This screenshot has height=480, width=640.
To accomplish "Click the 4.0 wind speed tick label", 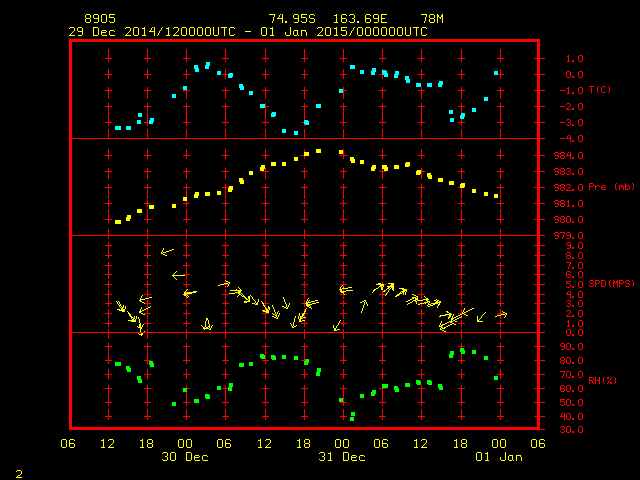I will [574, 294].
